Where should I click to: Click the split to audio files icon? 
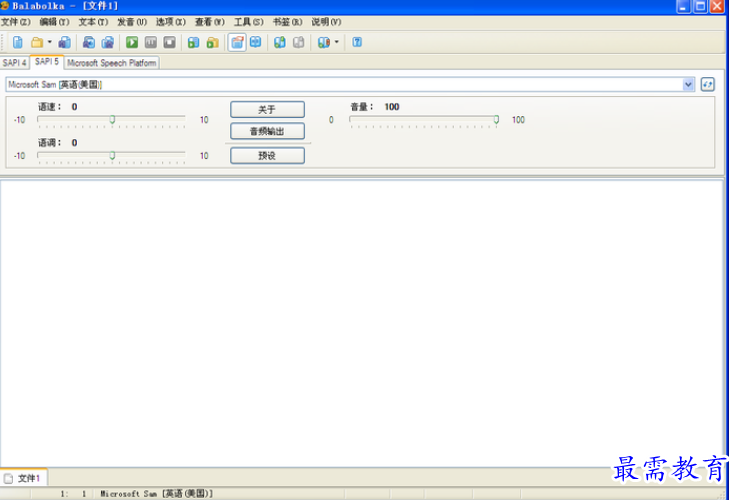pos(108,43)
